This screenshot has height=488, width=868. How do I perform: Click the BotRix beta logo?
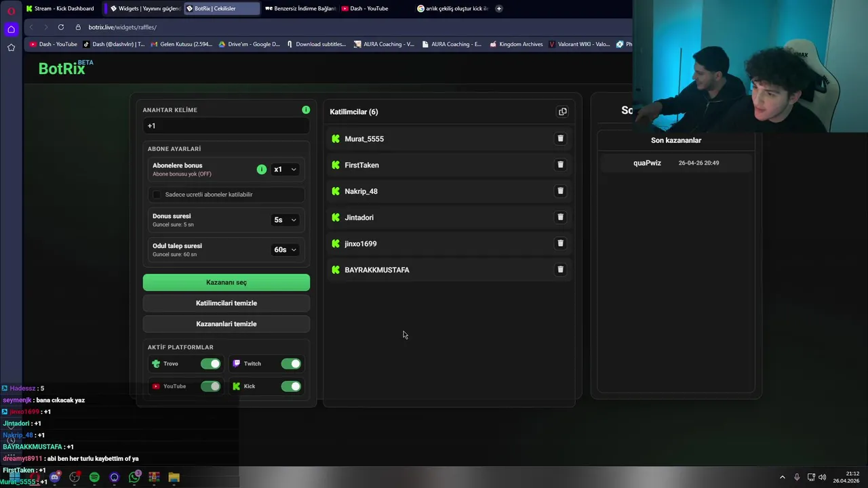[x=66, y=68]
